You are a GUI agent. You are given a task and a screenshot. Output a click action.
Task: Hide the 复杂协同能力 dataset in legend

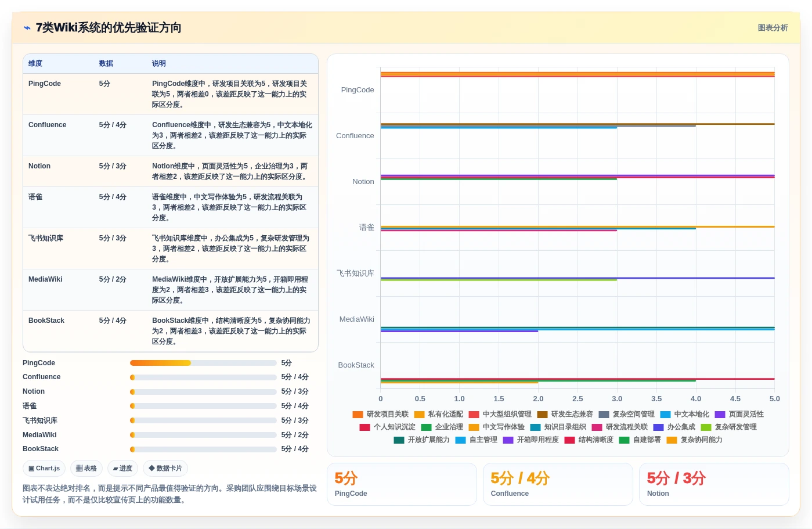coord(694,440)
